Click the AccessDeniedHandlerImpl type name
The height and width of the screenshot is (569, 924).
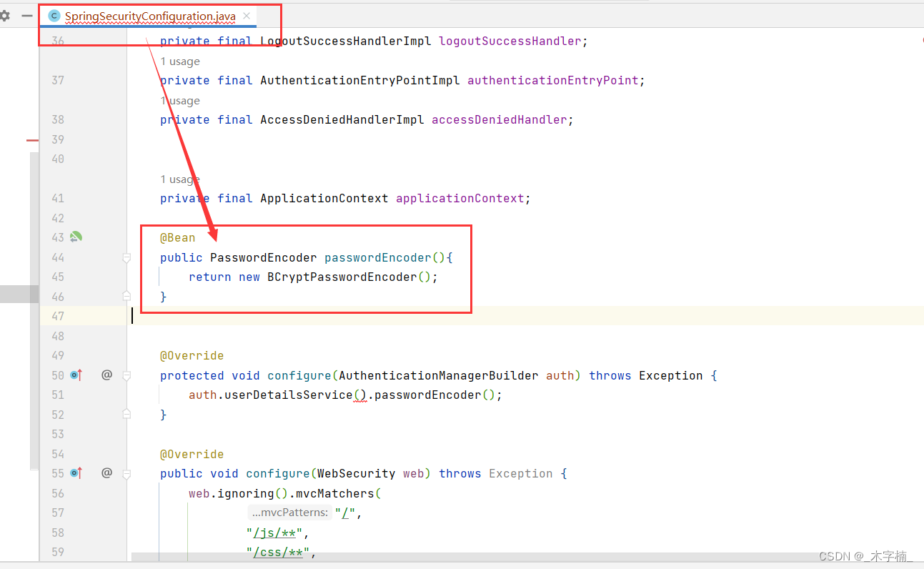tap(342, 120)
